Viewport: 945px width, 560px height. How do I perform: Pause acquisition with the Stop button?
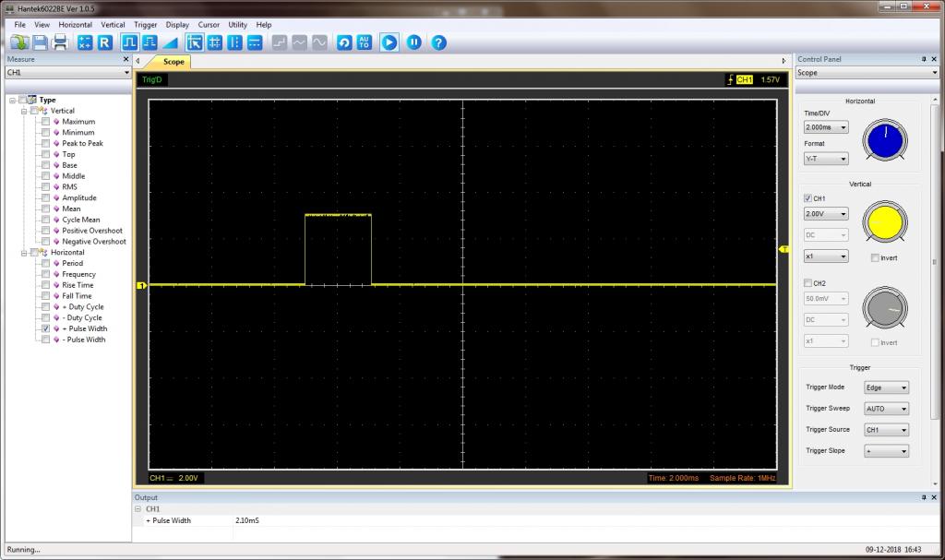(x=414, y=42)
